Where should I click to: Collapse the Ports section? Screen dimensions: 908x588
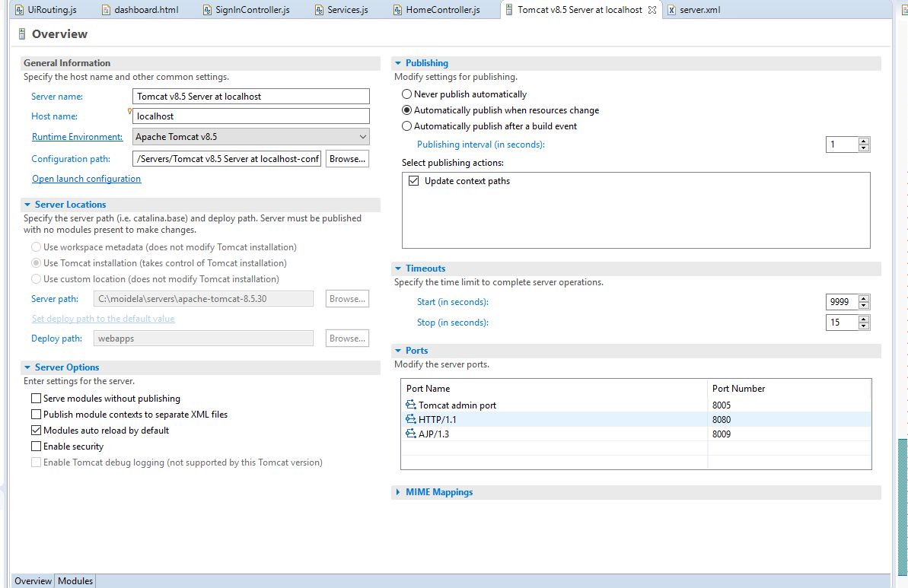(x=398, y=351)
